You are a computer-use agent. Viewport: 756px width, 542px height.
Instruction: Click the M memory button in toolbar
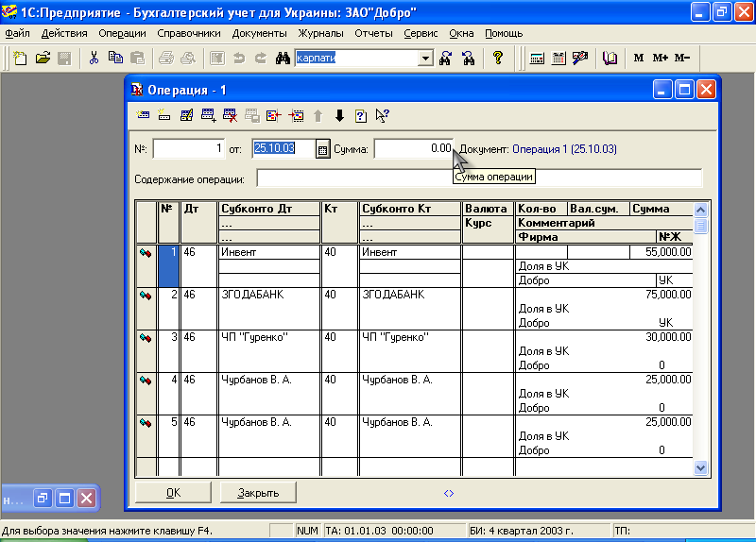tap(639, 59)
